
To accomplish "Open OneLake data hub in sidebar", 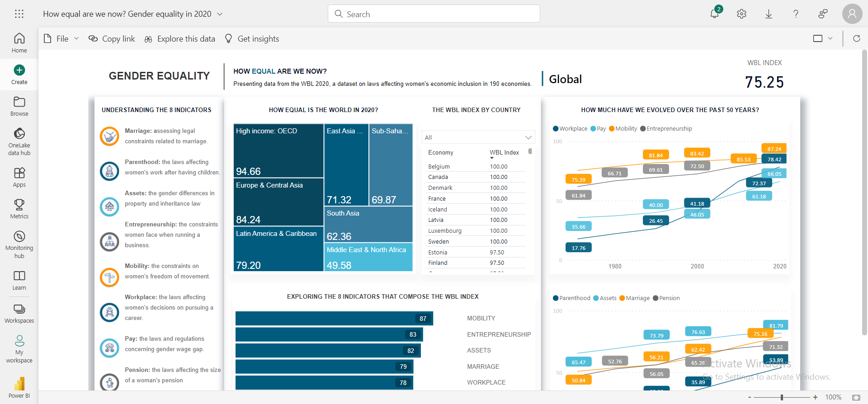I will (x=19, y=141).
